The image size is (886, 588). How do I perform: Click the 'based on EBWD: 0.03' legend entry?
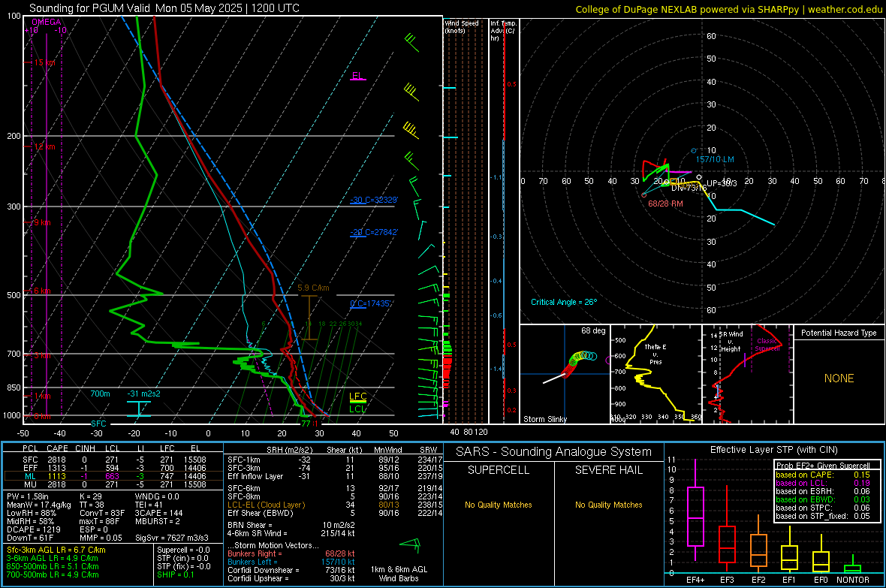tap(823, 499)
